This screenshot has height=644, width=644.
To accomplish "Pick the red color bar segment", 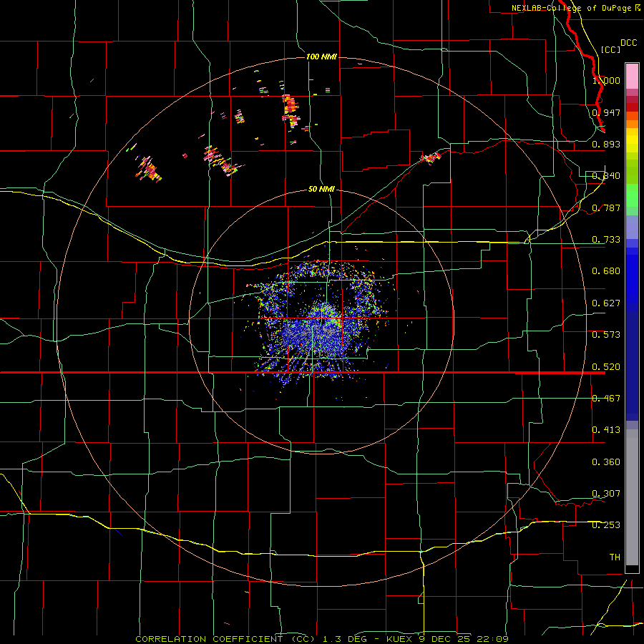I will click(x=632, y=107).
